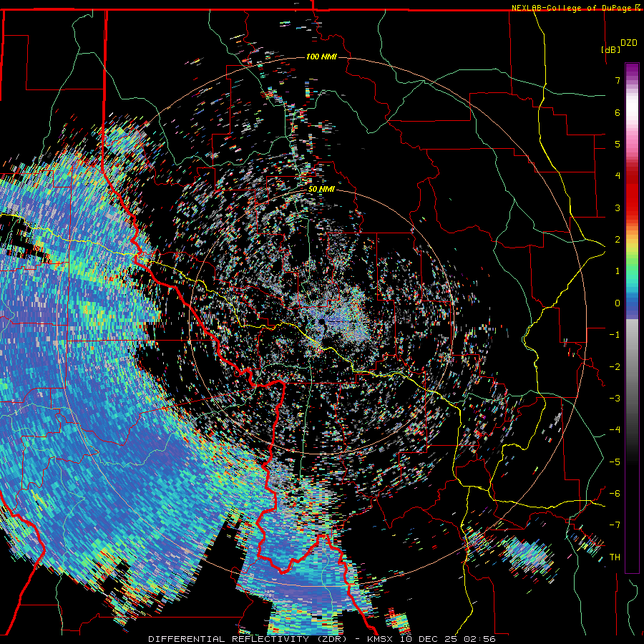This screenshot has height=644, width=644.
Task: Click the DZD product label above the legend
Action: coord(629,43)
